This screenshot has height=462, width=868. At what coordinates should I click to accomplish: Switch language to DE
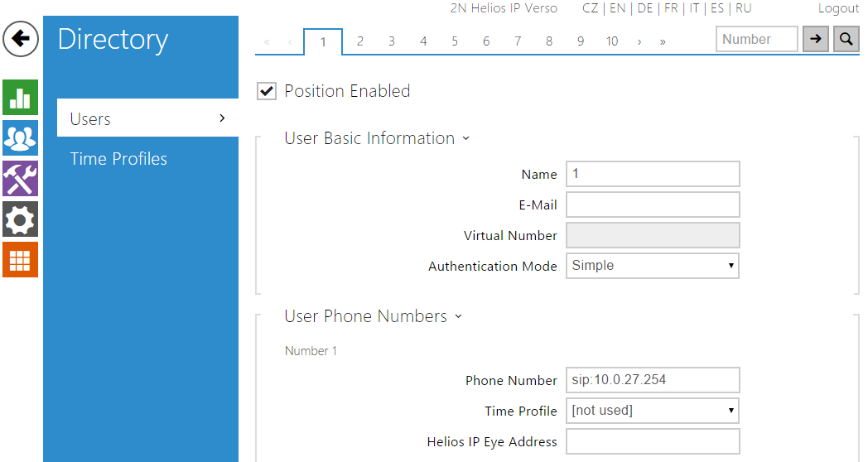[644, 8]
